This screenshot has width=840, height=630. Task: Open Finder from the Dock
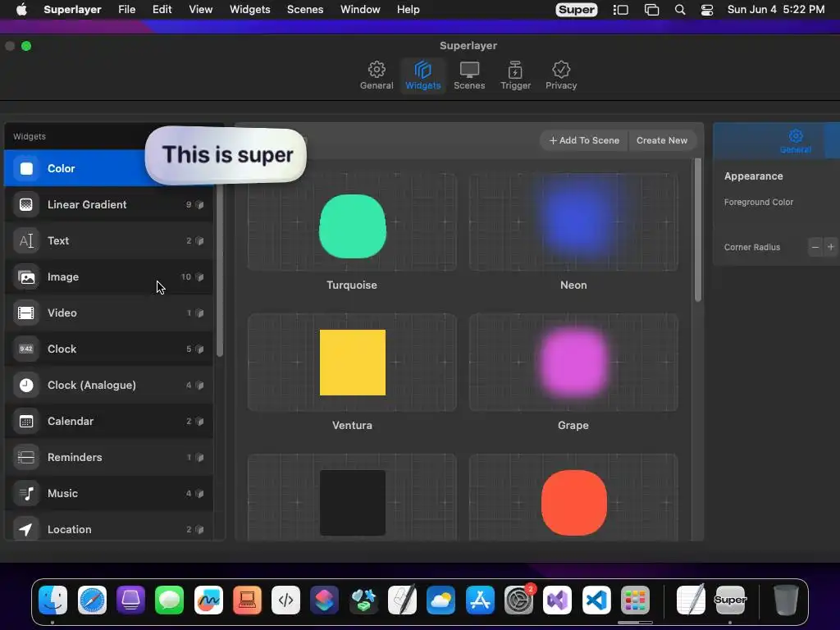pos(52,600)
